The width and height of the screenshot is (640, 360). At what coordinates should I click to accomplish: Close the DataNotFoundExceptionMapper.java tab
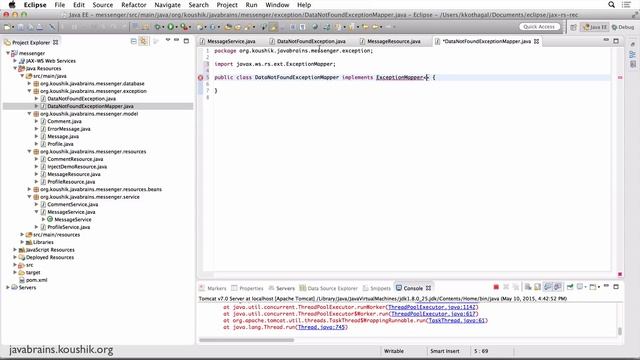click(x=536, y=41)
